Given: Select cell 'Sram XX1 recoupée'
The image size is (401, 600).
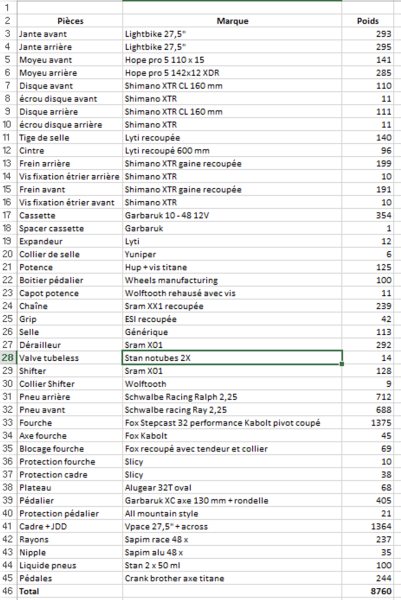Looking at the screenshot, I should 232,306.
